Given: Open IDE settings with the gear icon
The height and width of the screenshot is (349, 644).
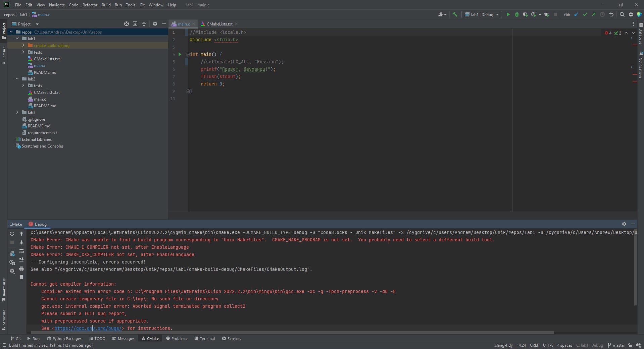Looking at the screenshot, I should pyautogui.click(x=631, y=14).
